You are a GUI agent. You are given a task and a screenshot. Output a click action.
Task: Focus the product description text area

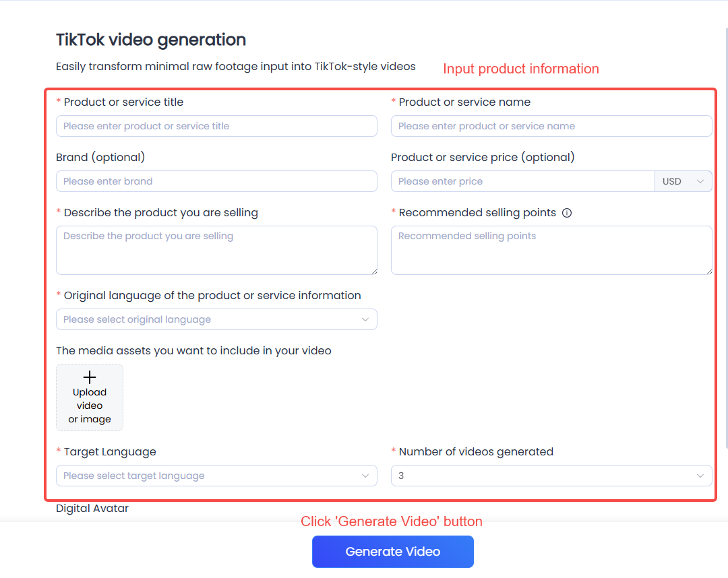pyautogui.click(x=216, y=250)
